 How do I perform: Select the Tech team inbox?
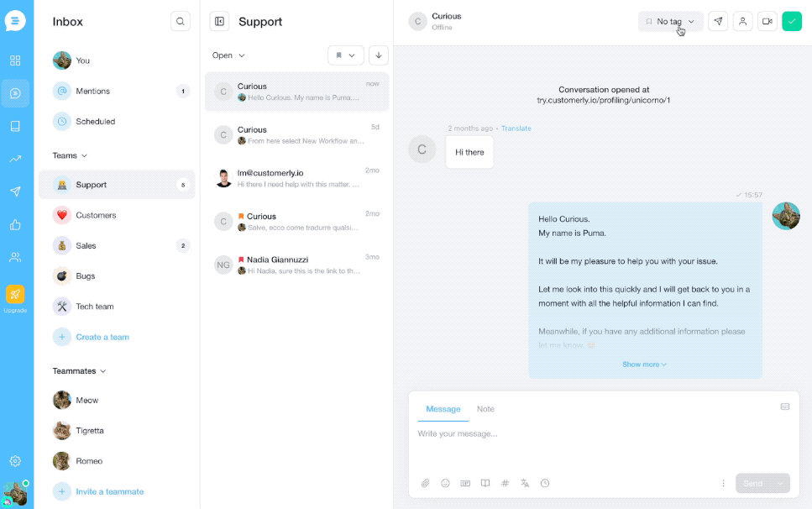tap(117, 307)
